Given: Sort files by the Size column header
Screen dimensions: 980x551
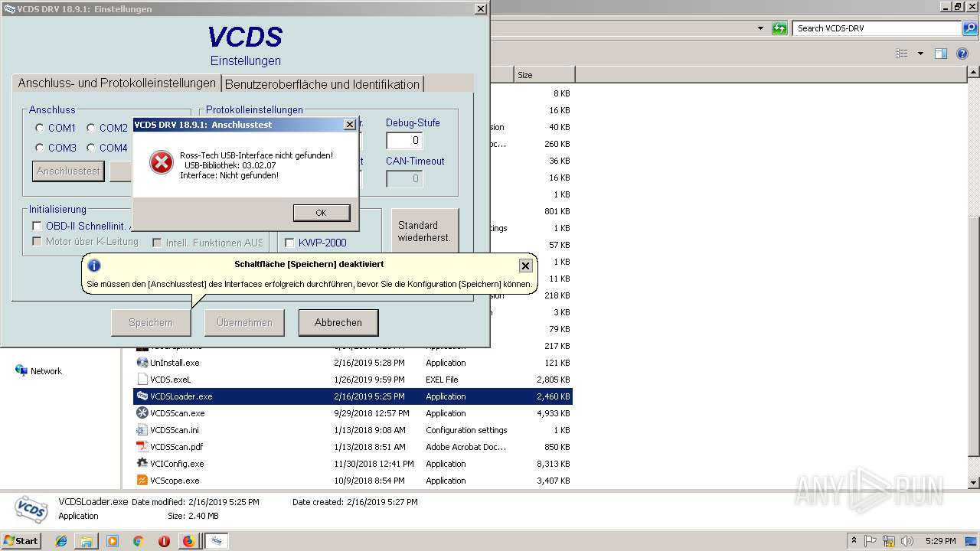Looking at the screenshot, I should click(544, 75).
